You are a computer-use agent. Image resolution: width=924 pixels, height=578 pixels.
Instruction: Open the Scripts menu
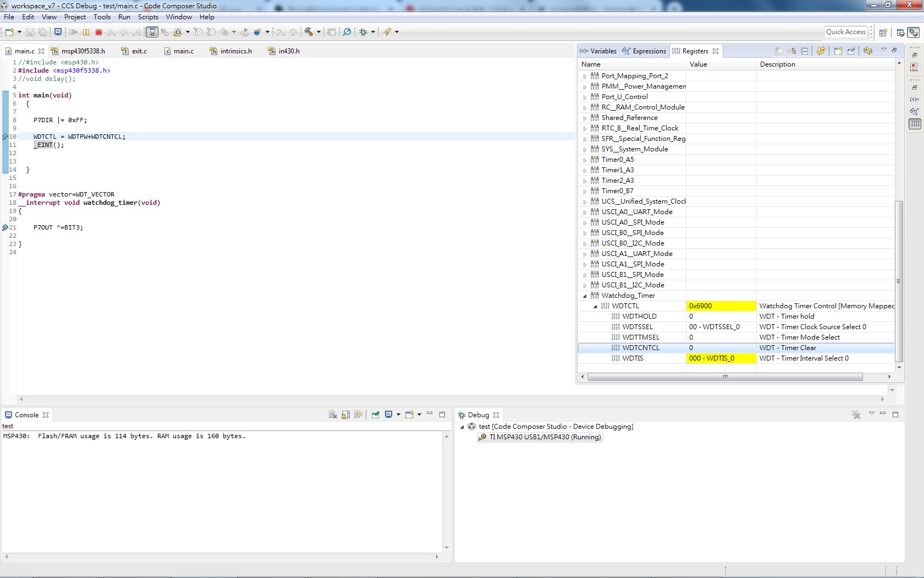coord(148,17)
